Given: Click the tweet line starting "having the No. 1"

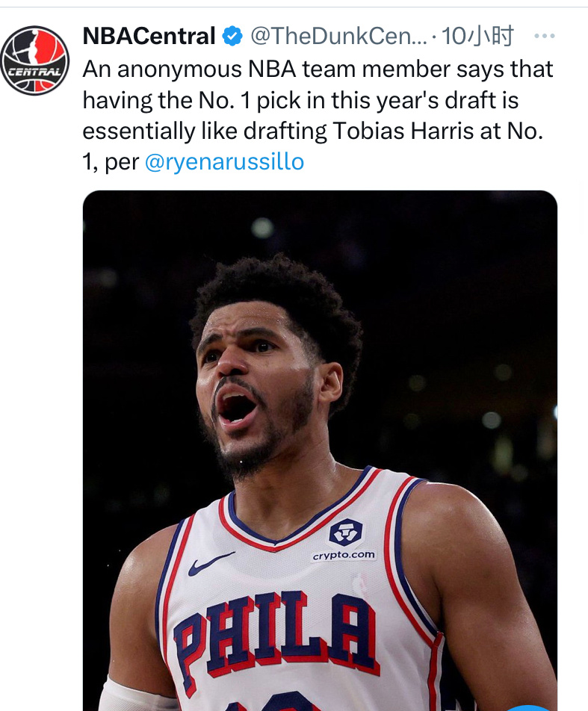Looking at the screenshot, I should point(300,99).
